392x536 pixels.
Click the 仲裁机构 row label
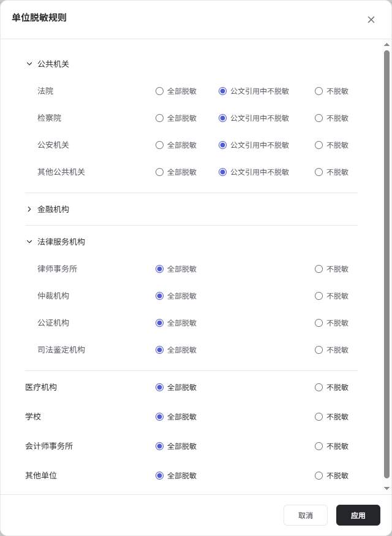[x=53, y=296]
